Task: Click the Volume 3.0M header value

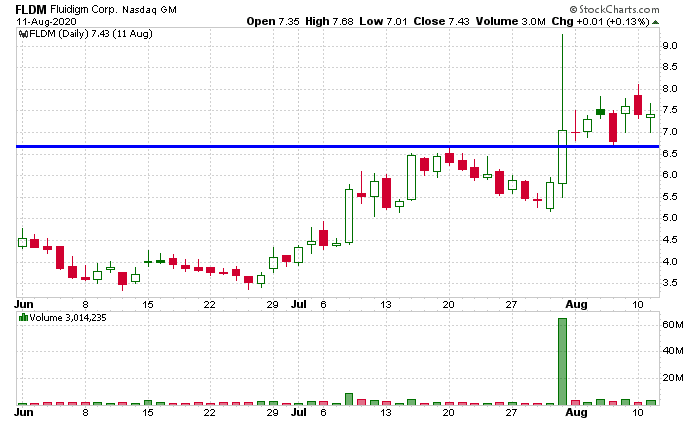Action: (511, 21)
